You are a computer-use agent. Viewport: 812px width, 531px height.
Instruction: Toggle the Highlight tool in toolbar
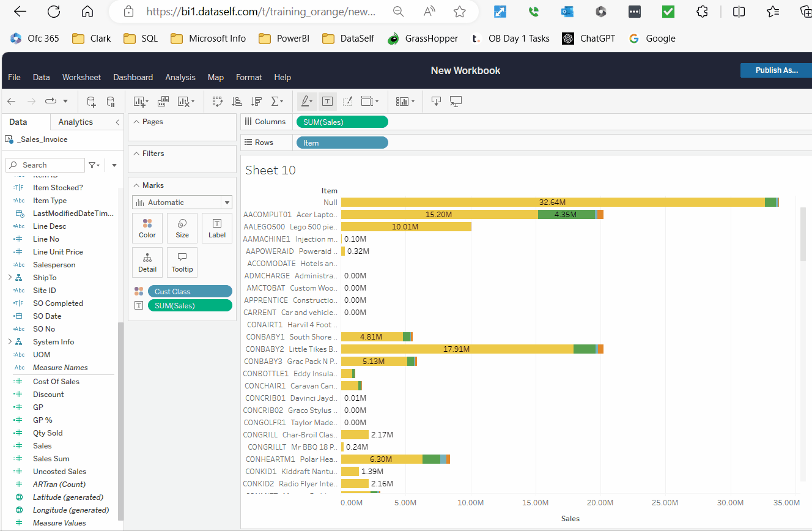305,102
